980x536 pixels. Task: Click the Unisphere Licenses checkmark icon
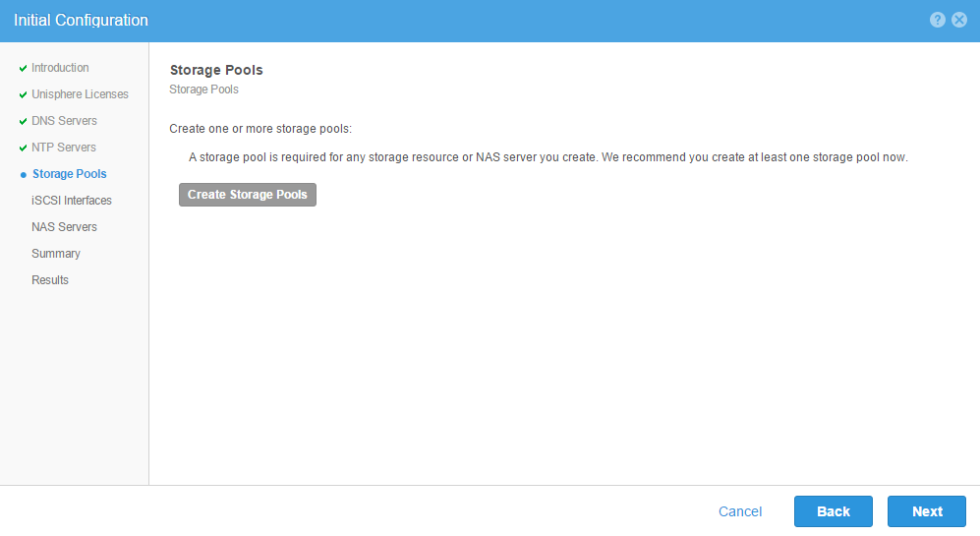(x=24, y=95)
